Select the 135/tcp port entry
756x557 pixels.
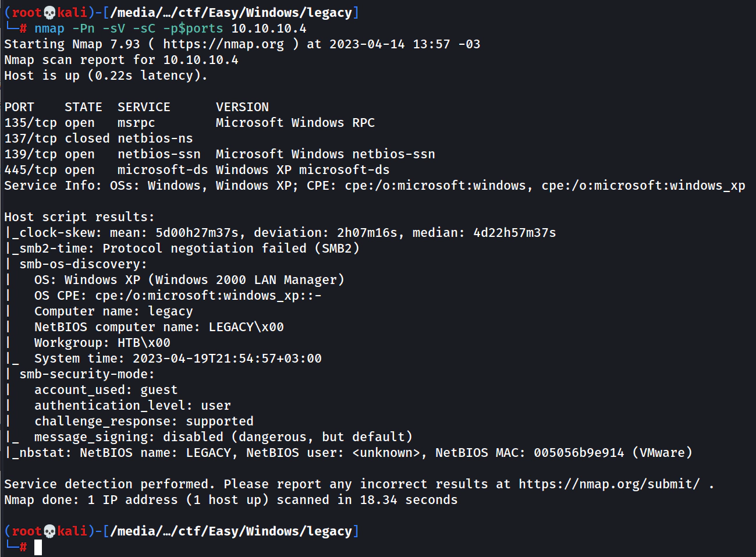point(30,123)
